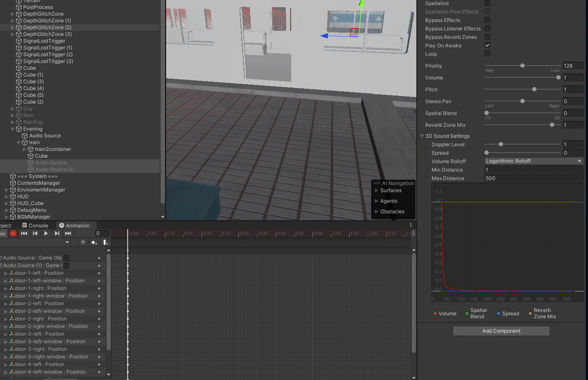Expand the DepthGlitchZone (3) object

[13, 34]
